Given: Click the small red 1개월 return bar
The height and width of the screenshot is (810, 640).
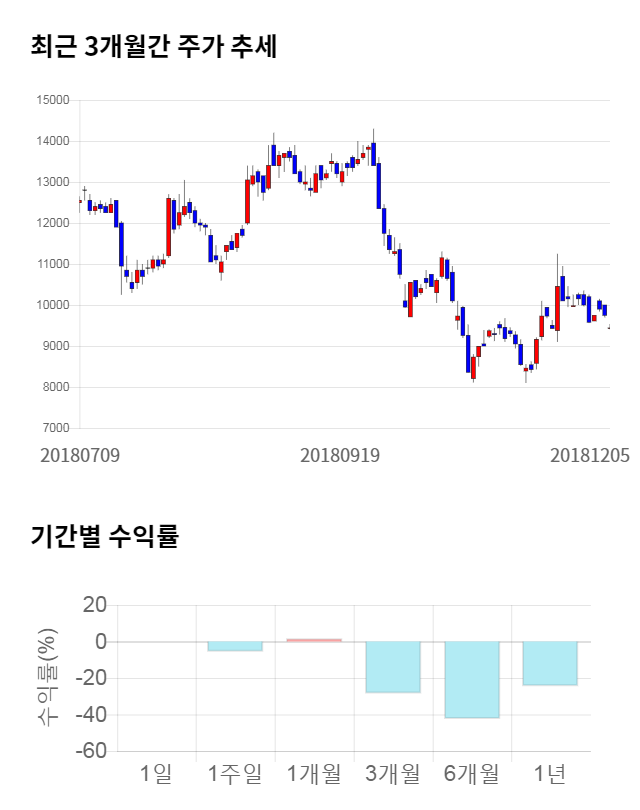Looking at the screenshot, I should [314, 640].
